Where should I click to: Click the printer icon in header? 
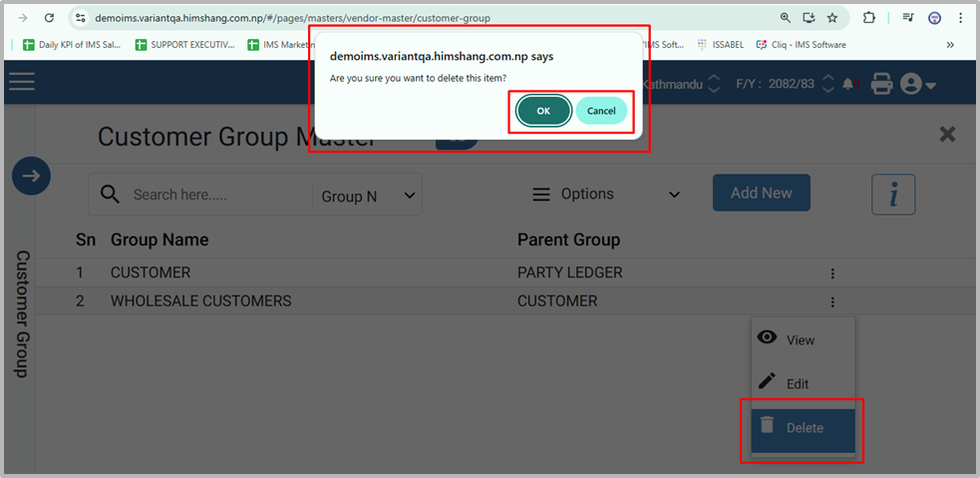tap(881, 85)
